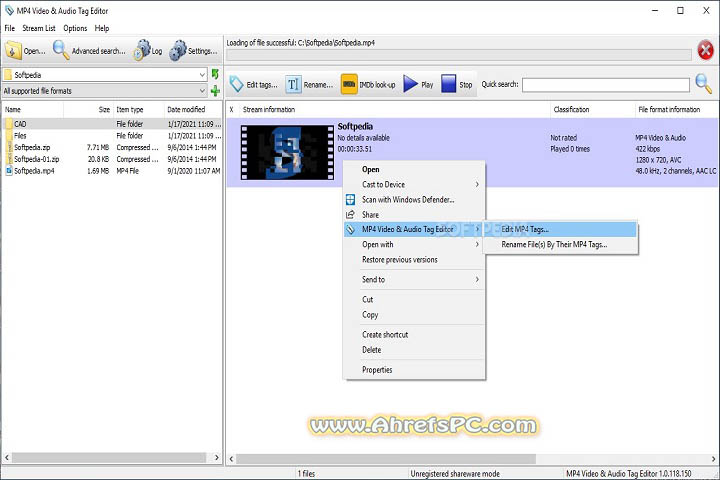Sort by Item type column header
The width and height of the screenshot is (720, 480).
139,109
